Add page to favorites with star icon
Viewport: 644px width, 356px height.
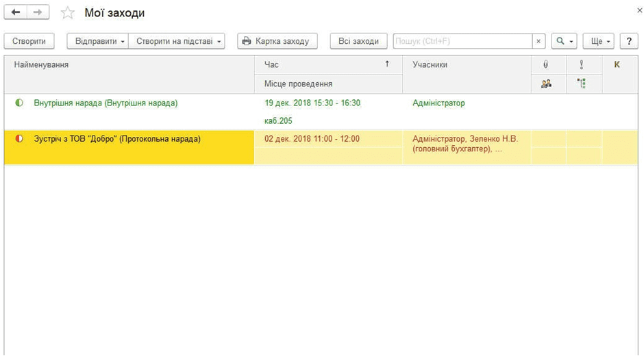pos(67,13)
